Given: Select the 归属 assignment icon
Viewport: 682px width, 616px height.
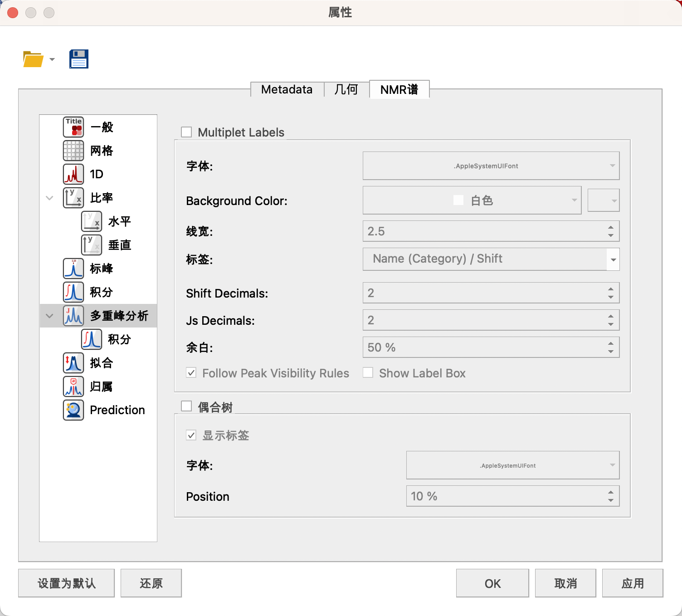Looking at the screenshot, I should point(73,386).
